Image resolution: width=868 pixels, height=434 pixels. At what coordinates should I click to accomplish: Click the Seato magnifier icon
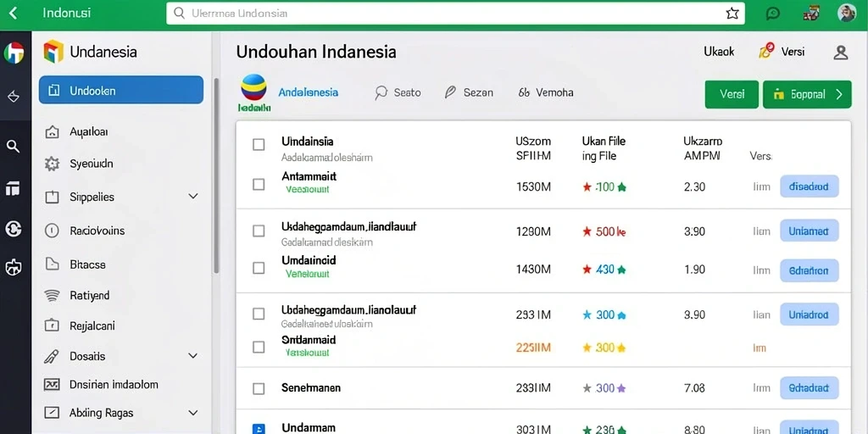(381, 92)
